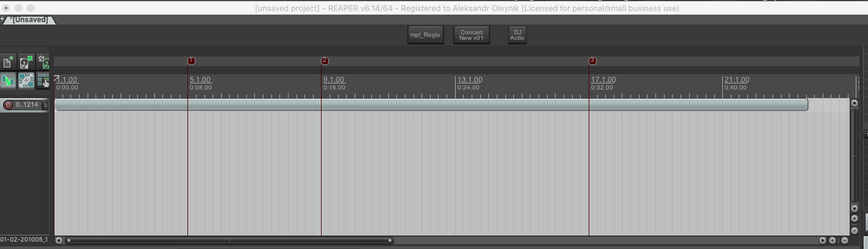Open the track I/O routing button
Screen dimensions: 868x249
(x=45, y=105)
